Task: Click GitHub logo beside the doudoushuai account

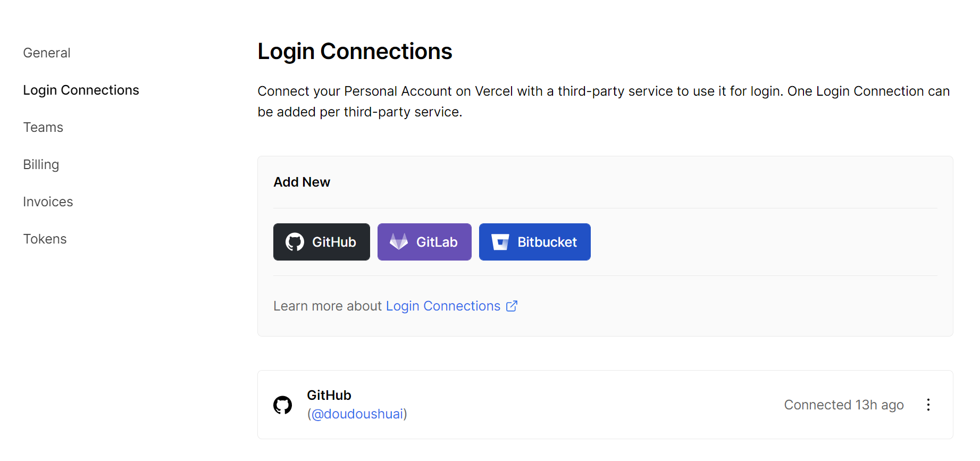Action: 283,405
